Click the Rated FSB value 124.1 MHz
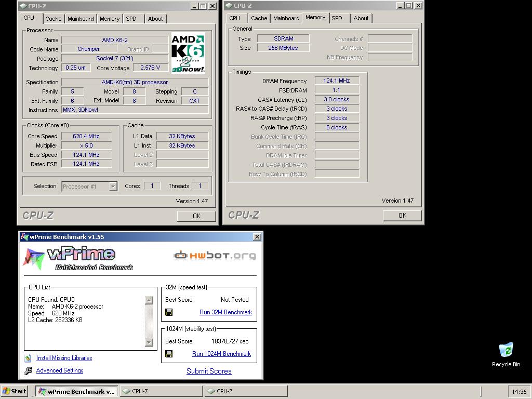This screenshot has width=532, height=399. click(86, 164)
